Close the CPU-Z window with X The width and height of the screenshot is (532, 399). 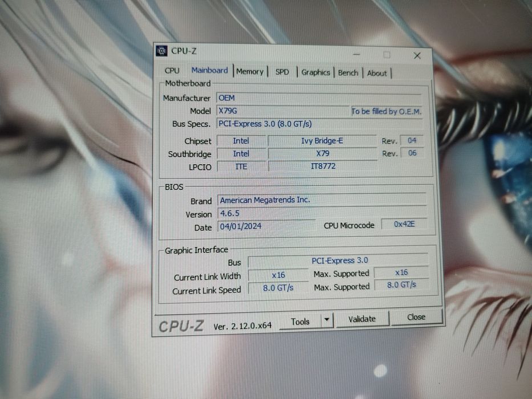417,56
